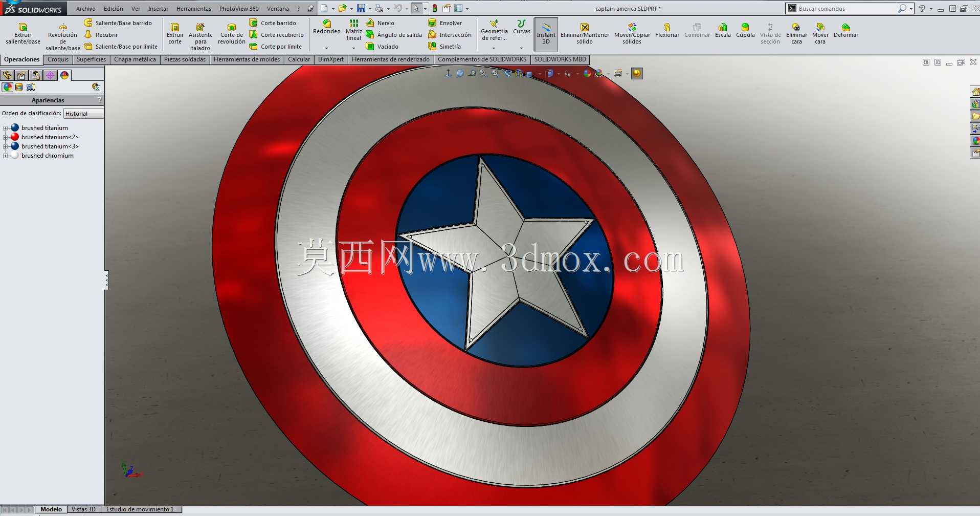
Task: Click the white brushed chromium sphere swatch
Action: pos(15,155)
